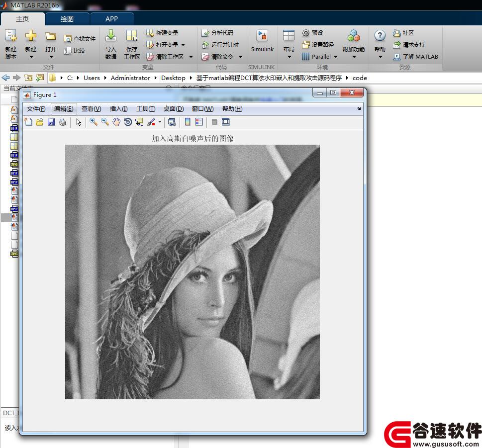Open 编辑(E) menu in Figure 1
The width and height of the screenshot is (482, 448).
[64, 109]
